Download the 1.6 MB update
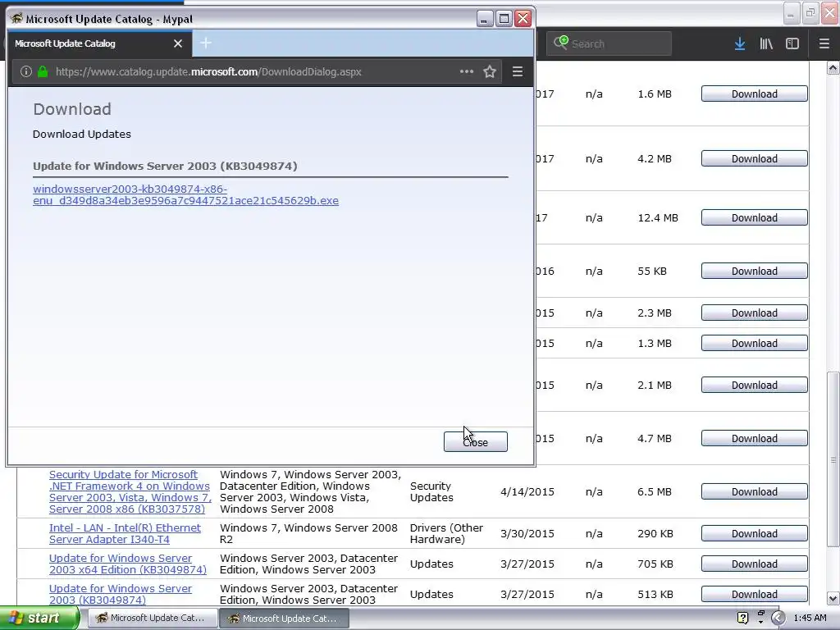 point(755,94)
